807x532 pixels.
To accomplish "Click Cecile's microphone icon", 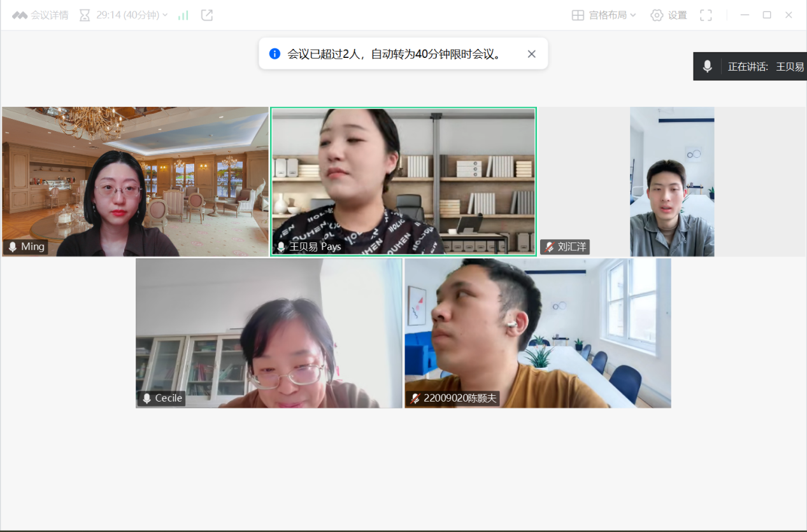I will (146, 398).
